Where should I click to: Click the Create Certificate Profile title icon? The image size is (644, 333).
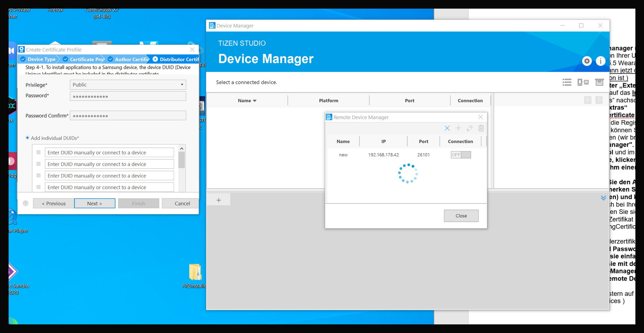(x=21, y=49)
